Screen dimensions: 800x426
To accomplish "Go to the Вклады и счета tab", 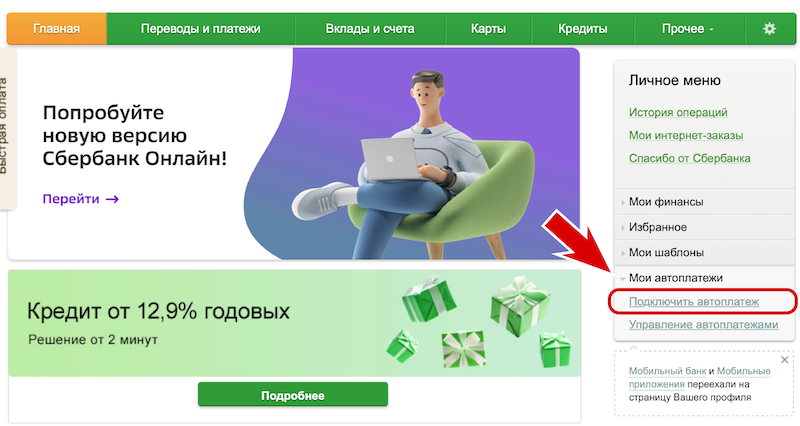I will (370, 29).
